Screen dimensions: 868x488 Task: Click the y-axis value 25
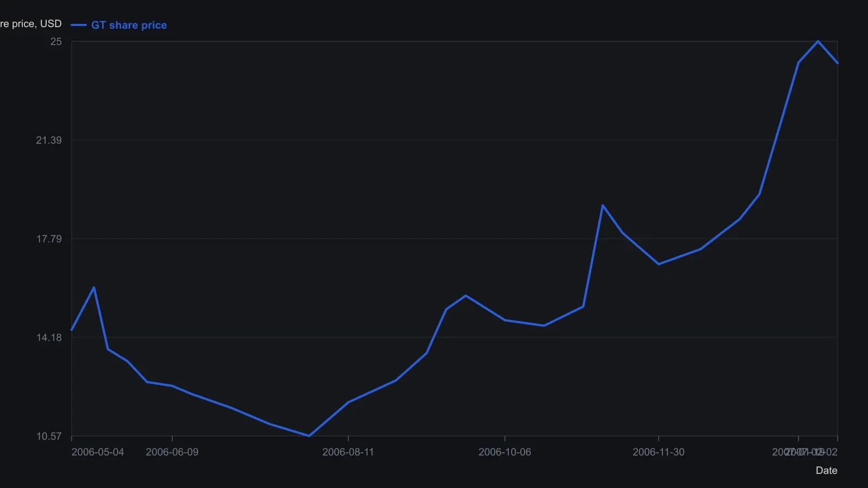click(56, 42)
